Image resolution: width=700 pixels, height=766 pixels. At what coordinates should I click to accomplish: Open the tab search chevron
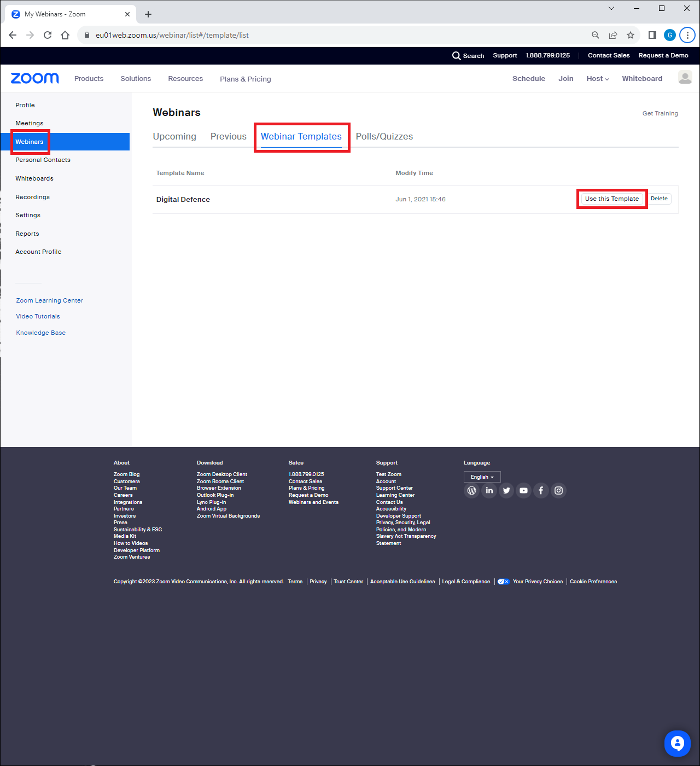[x=611, y=8]
